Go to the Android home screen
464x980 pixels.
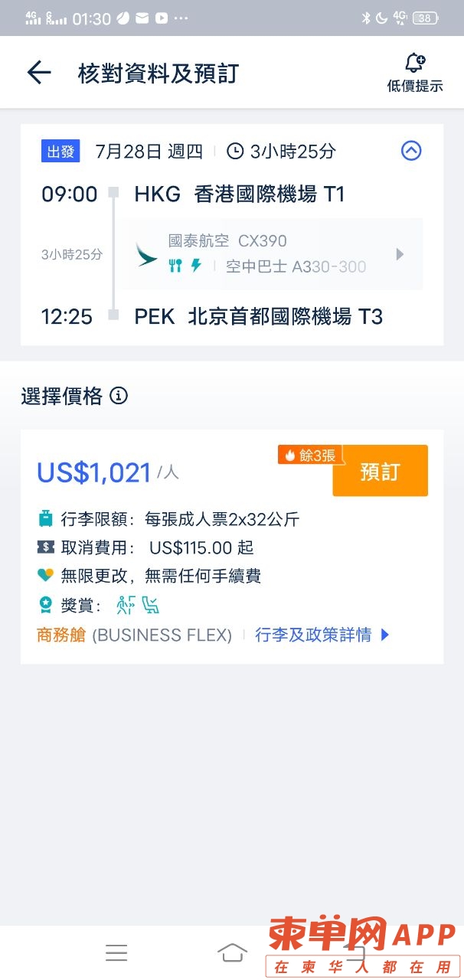(232, 952)
